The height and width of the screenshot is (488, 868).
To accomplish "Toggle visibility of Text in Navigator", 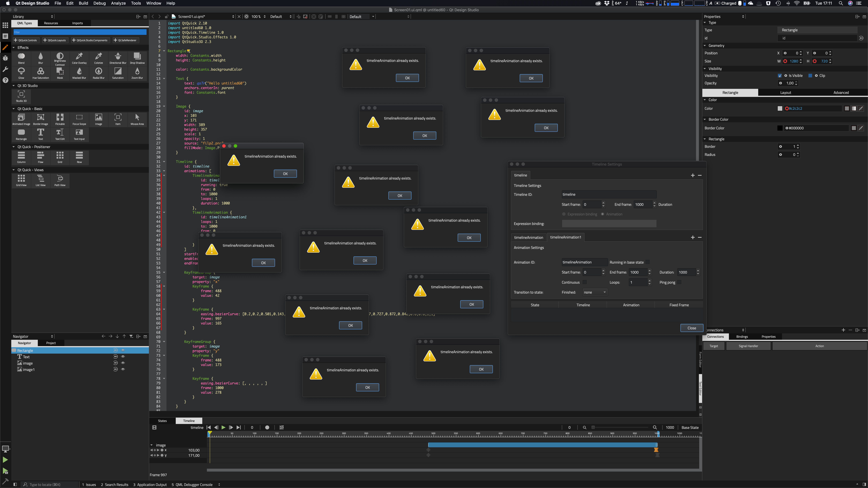I will click(x=123, y=357).
